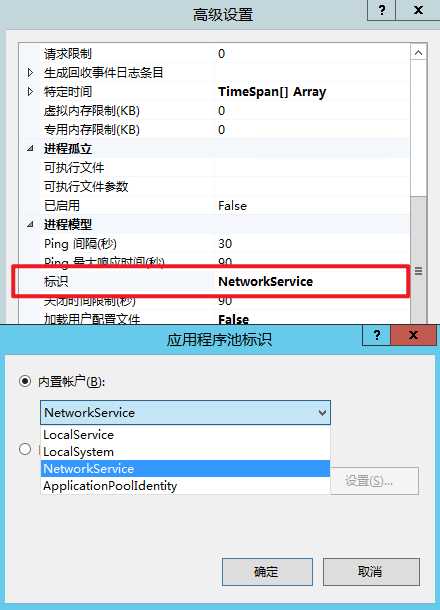Choose LocalService from the dropdown list

click(185, 435)
